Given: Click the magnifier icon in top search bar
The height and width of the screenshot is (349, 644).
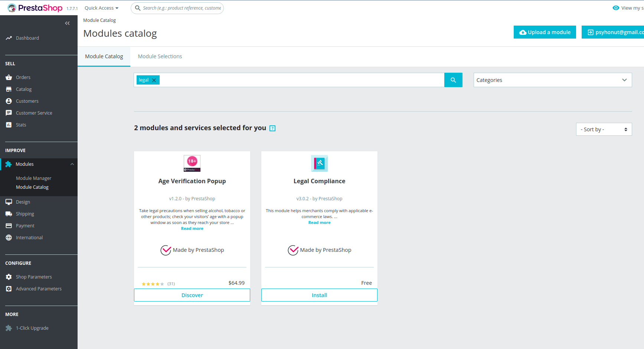Looking at the screenshot, I should [138, 8].
